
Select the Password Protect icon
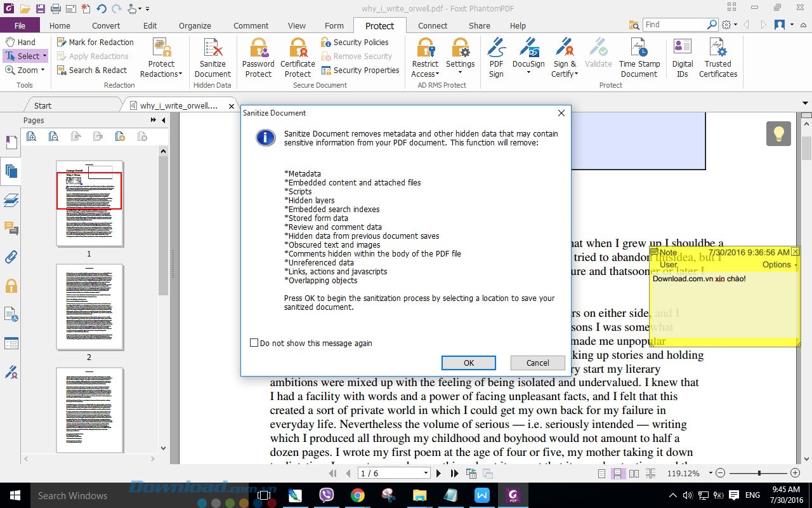(x=258, y=50)
